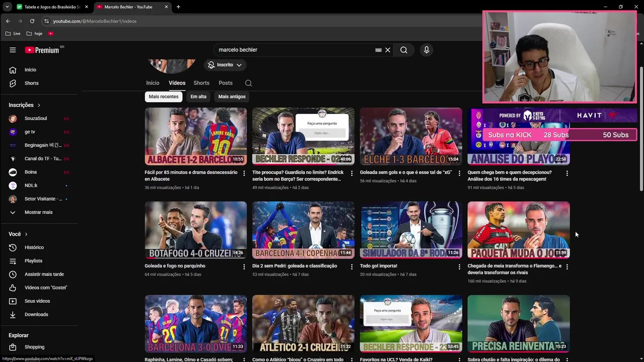
Task: Click the YouTube search input field
Action: point(294,50)
